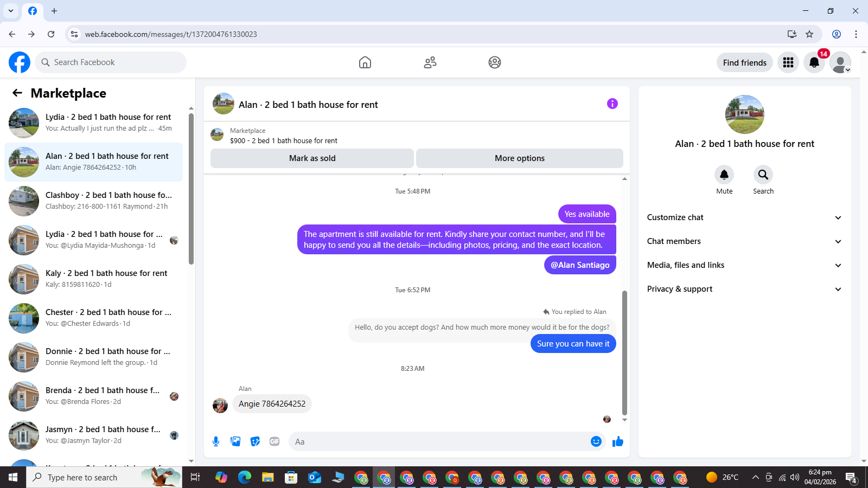Open Lydia chat with @Lydia Mayida-Mushonga preview

click(93, 240)
